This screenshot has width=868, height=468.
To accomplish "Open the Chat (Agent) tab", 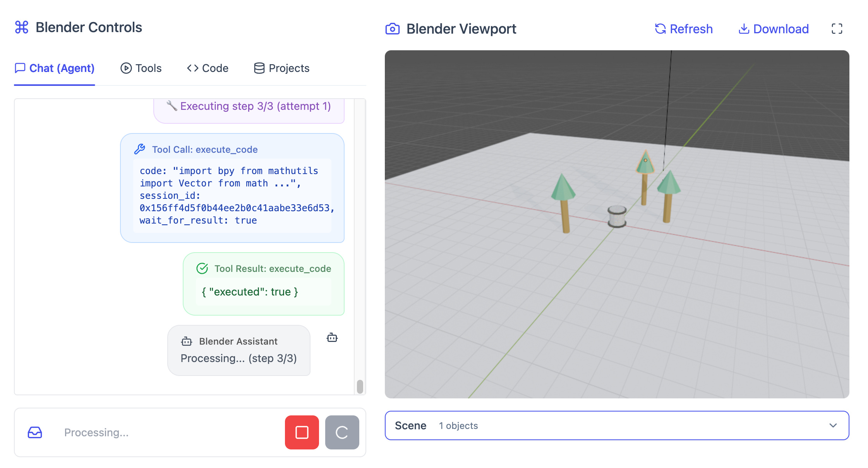I will 55,68.
